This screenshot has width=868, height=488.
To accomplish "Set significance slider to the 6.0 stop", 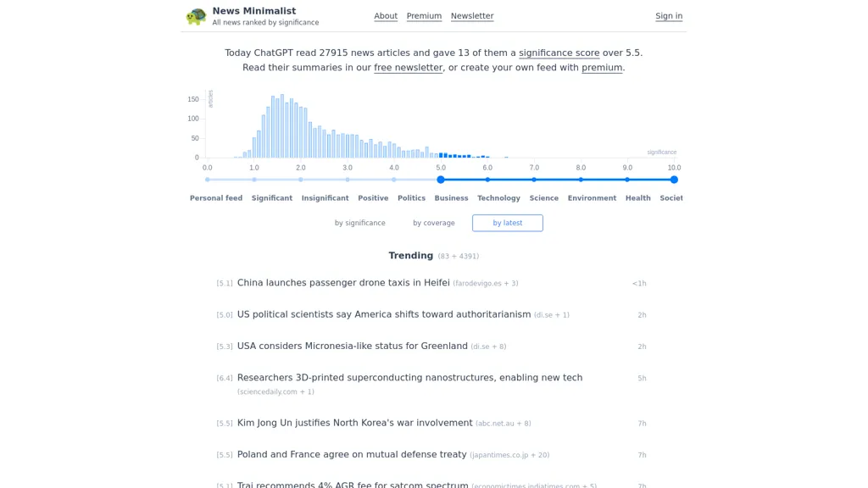I will [487, 180].
